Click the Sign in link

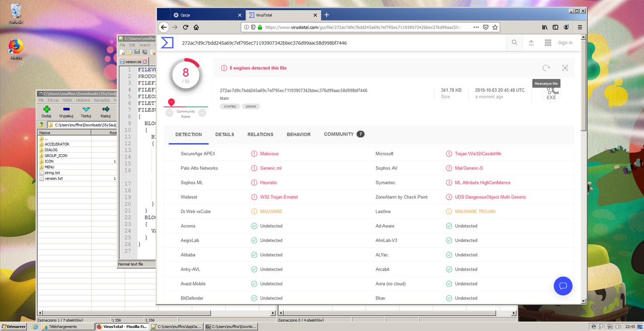[x=565, y=43]
